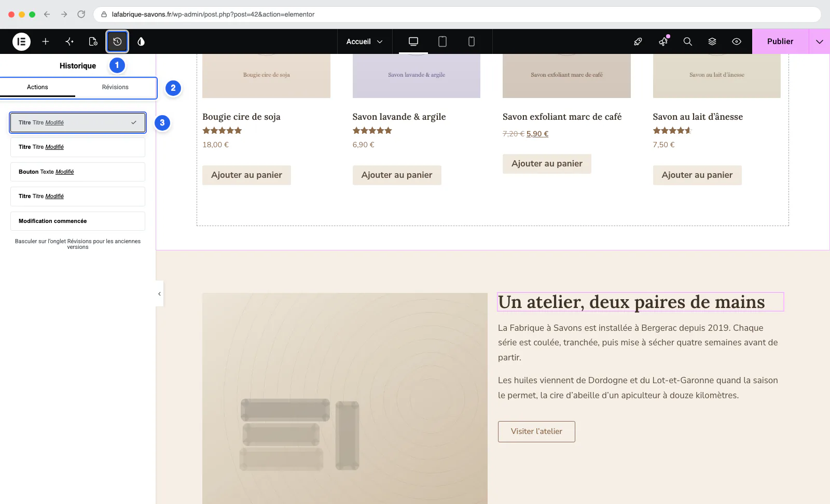Click the Savon lavande & argile product image
Screen dimensions: 830x504
pyautogui.click(x=417, y=76)
